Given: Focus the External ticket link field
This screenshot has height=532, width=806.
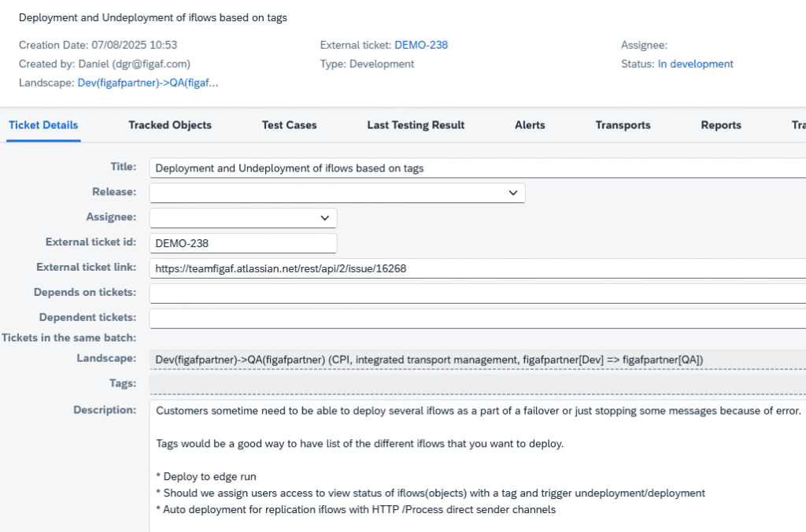Looking at the screenshot, I should click(x=478, y=268).
